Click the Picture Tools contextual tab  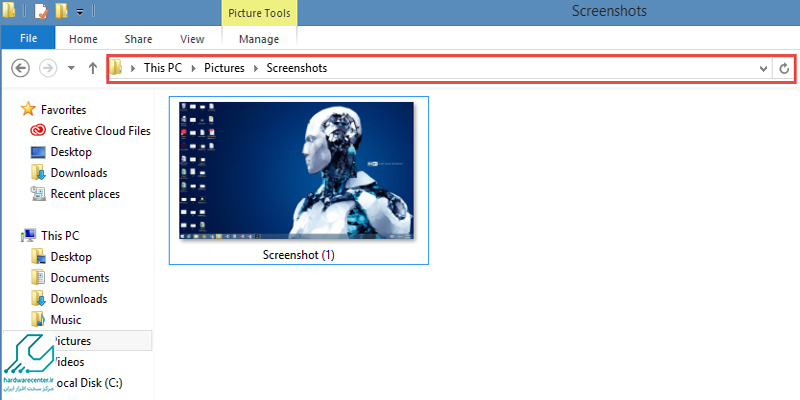point(259,13)
